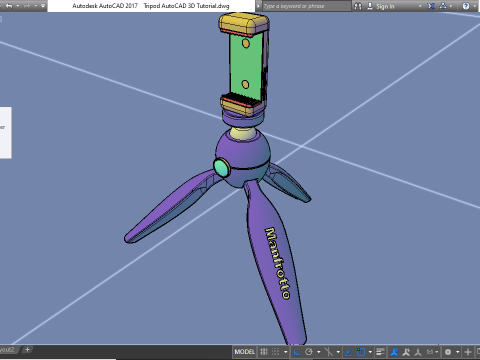Select the Manfrotto text on tripod leg
The width and height of the screenshot is (480, 360).
point(277,263)
